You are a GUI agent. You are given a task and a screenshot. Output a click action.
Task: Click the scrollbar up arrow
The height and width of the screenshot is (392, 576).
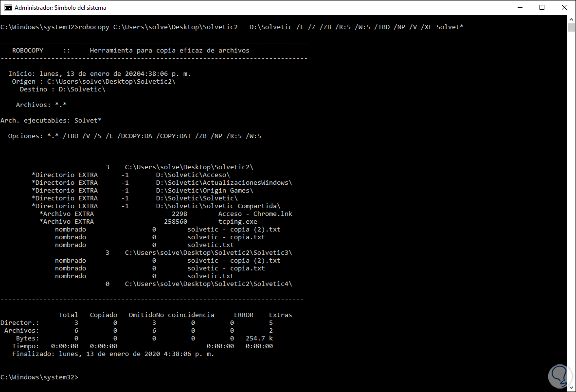tap(571, 19)
